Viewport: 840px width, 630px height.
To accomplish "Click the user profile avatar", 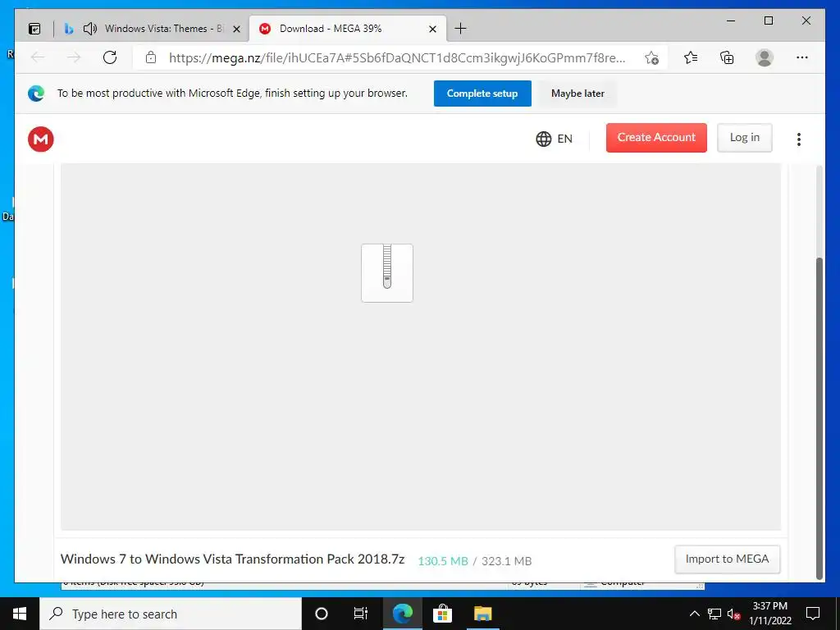I will click(x=765, y=57).
